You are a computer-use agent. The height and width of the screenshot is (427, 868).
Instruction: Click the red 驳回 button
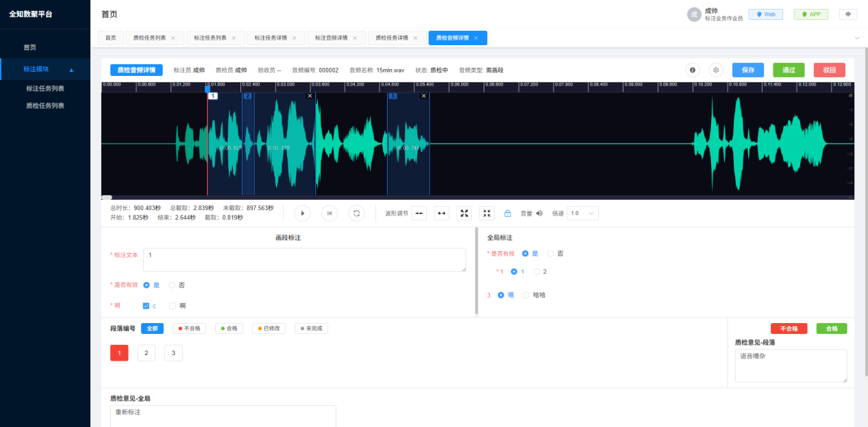pos(830,70)
